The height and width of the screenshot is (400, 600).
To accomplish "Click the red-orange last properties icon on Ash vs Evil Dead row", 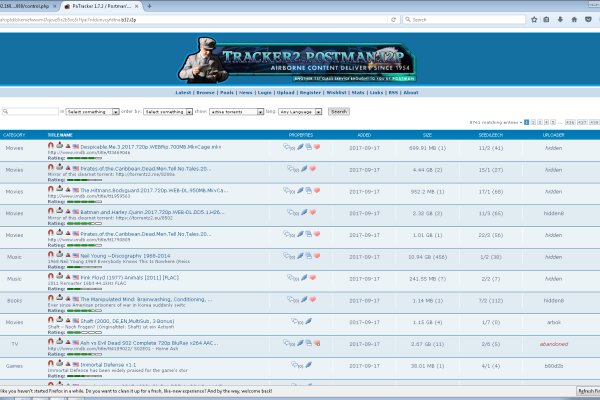I will (317, 343).
